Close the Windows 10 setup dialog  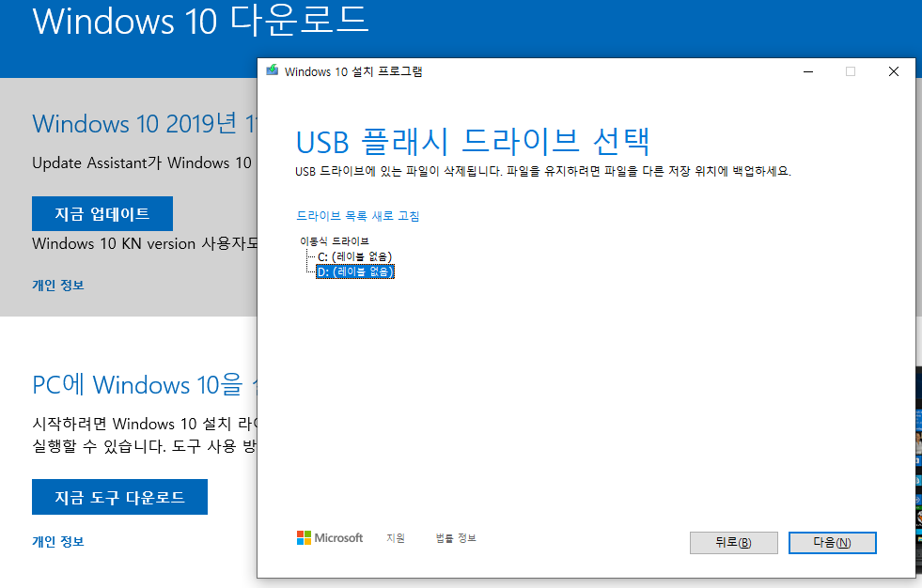click(x=894, y=71)
